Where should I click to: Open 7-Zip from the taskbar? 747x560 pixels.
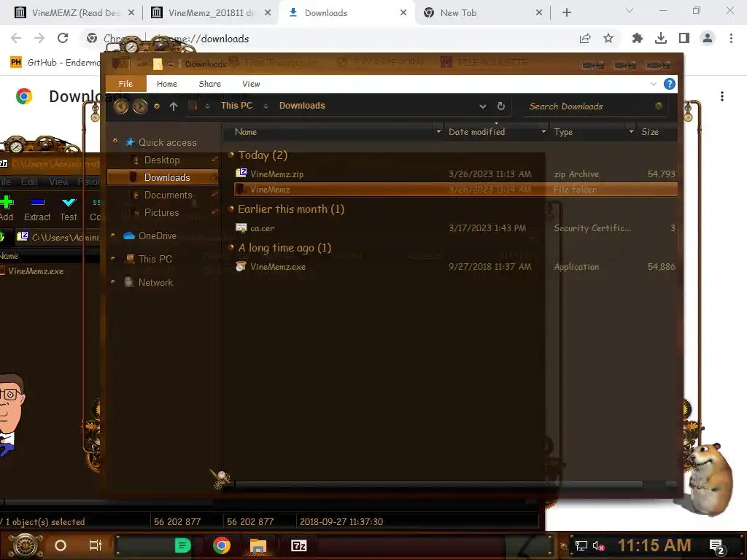pos(298,545)
